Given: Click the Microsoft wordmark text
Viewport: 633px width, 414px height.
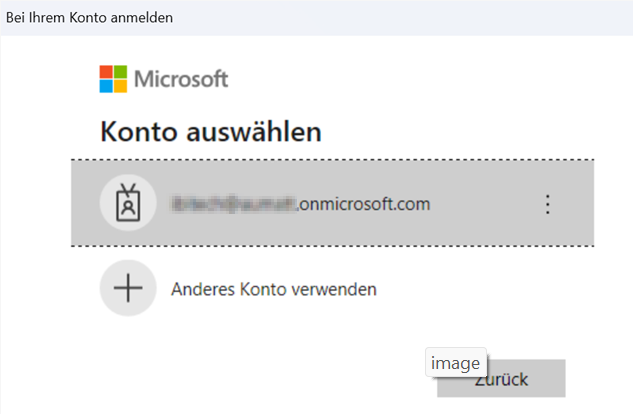Looking at the screenshot, I should (x=181, y=79).
